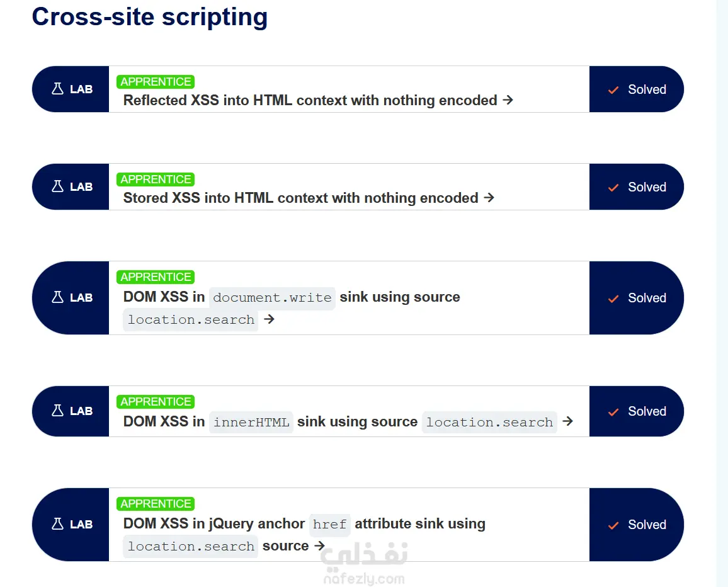Click the flask icon beside Reflected XSS lab

pyautogui.click(x=57, y=89)
